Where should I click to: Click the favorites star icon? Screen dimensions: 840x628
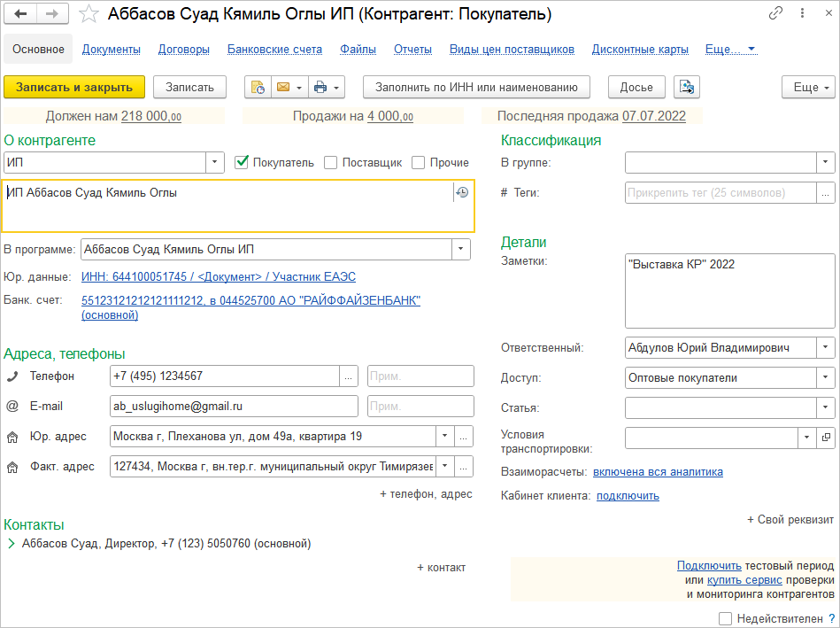(x=89, y=14)
